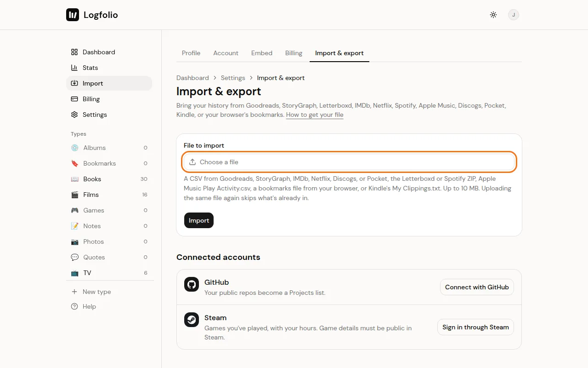Open the Bookmarks type list

pyautogui.click(x=109, y=163)
